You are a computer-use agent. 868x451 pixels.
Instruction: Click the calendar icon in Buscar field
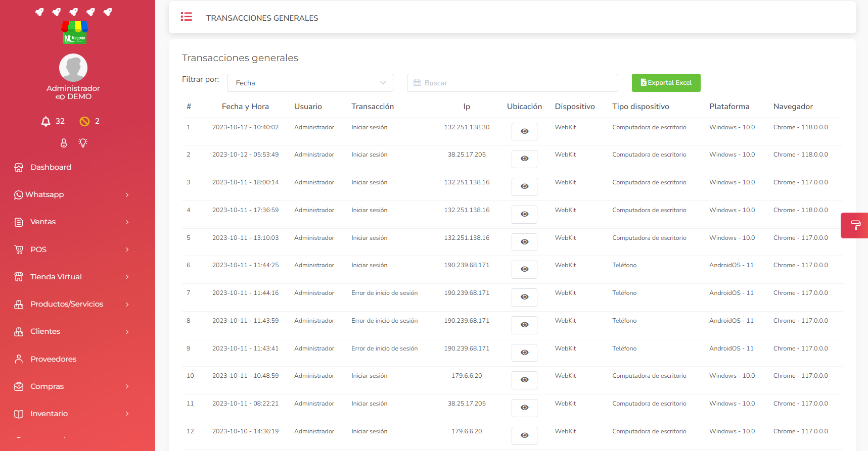point(417,83)
